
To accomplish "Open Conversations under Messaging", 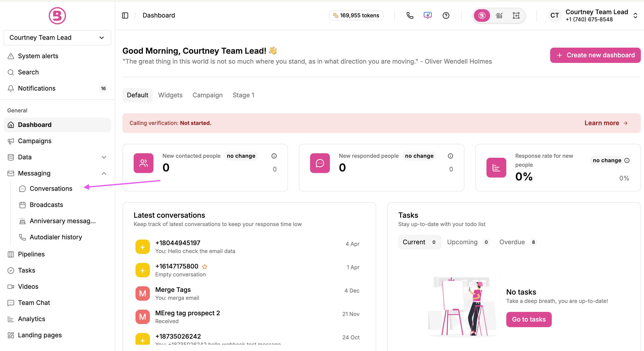I will pos(51,189).
